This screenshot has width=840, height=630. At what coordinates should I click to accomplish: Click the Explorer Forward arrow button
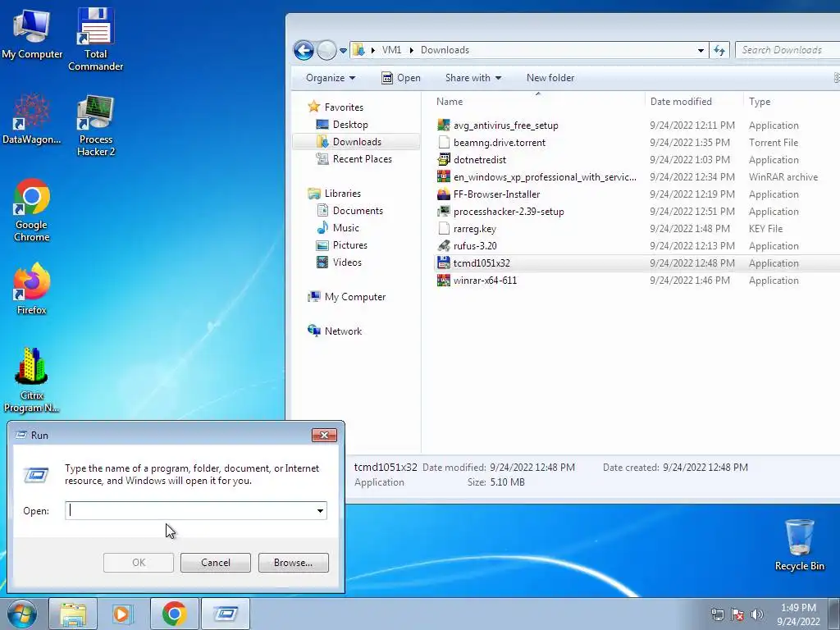326,50
